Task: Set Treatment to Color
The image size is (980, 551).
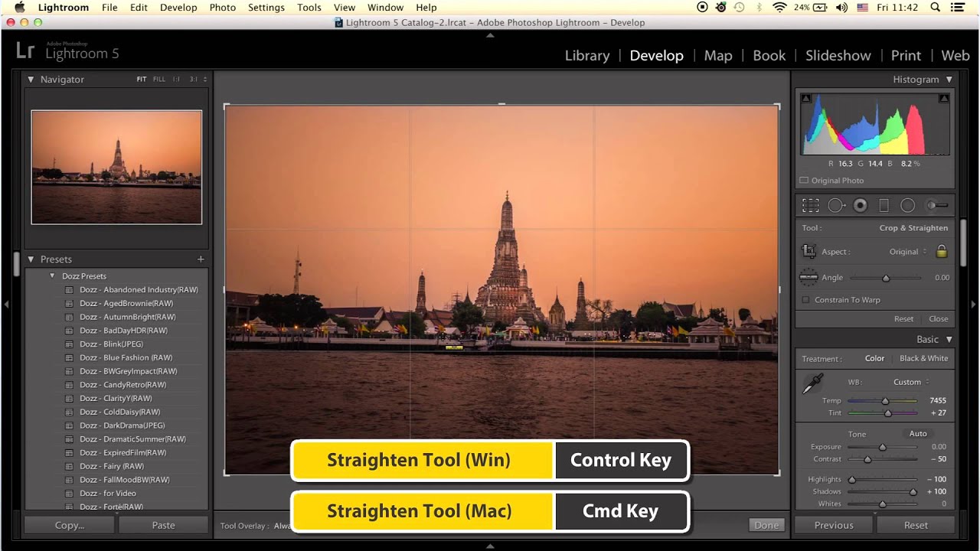Action: [x=874, y=358]
